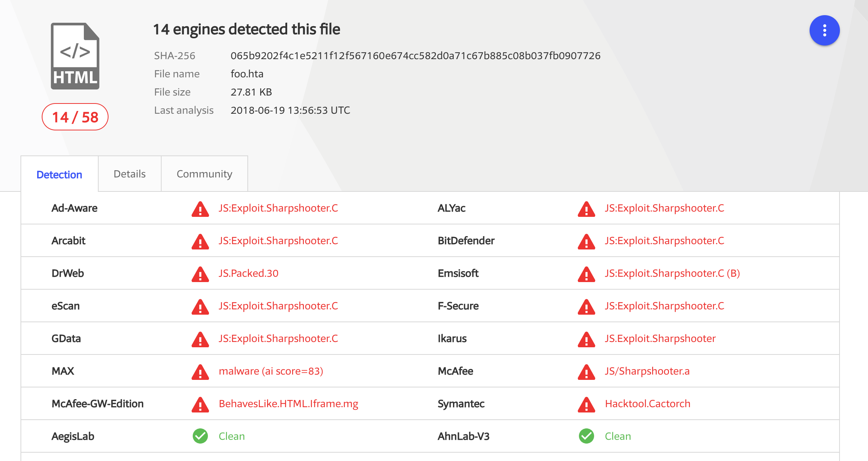Screen dimensions: 868x461
Task: Click the Symantec engine name
Action: pos(461,404)
